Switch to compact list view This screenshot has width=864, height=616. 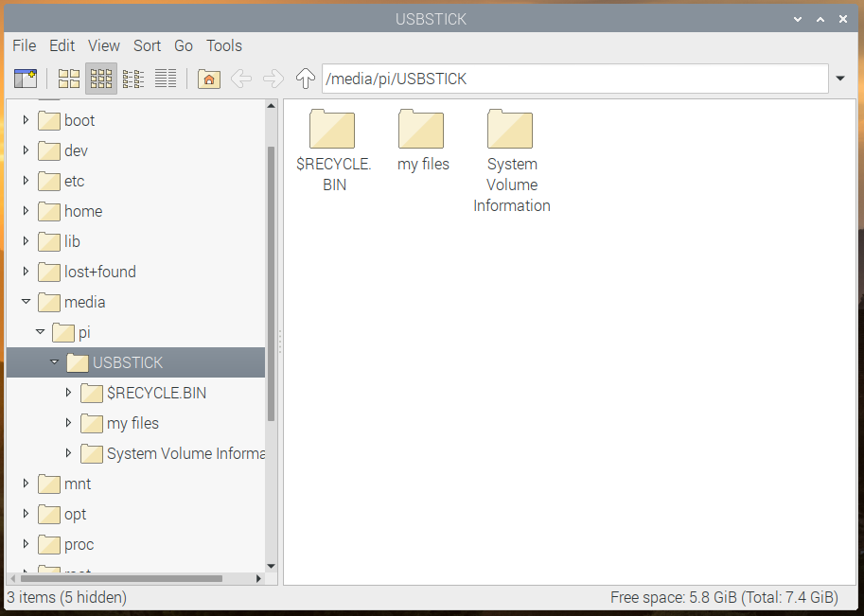(x=132, y=79)
